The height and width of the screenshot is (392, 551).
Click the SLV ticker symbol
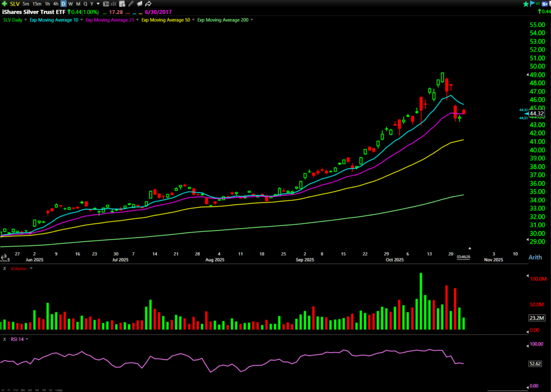[x=15, y=4]
